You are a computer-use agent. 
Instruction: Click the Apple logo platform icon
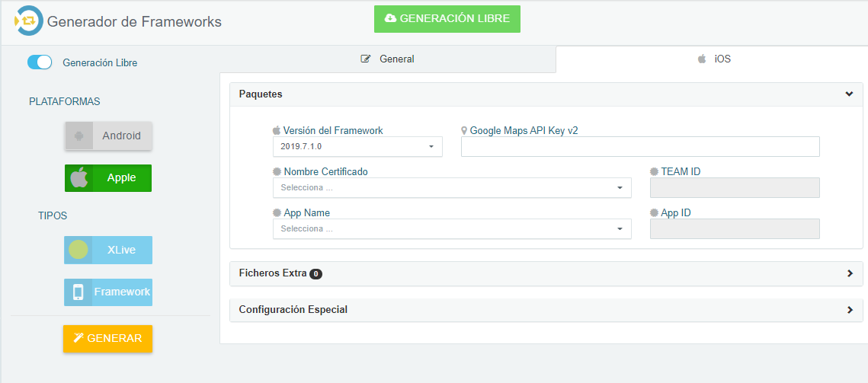point(78,177)
